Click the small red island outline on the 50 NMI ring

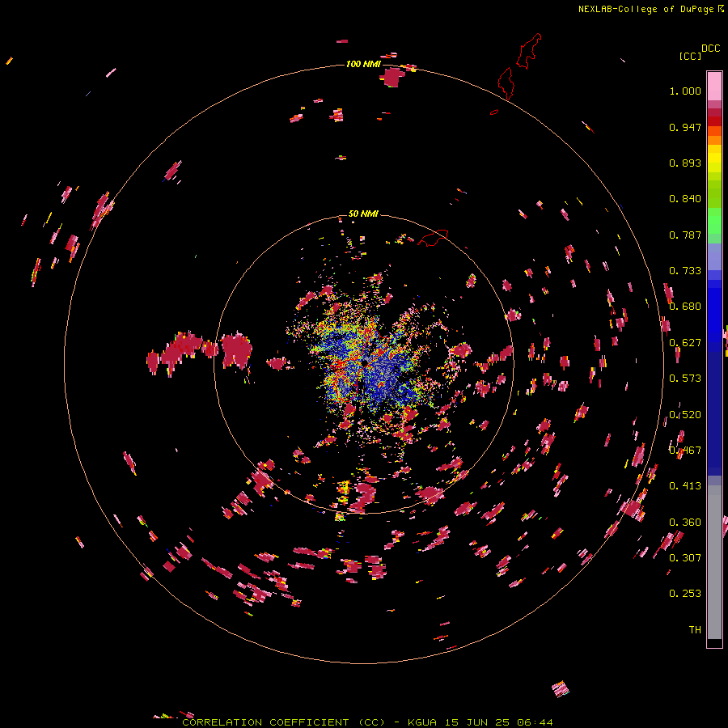(434, 238)
